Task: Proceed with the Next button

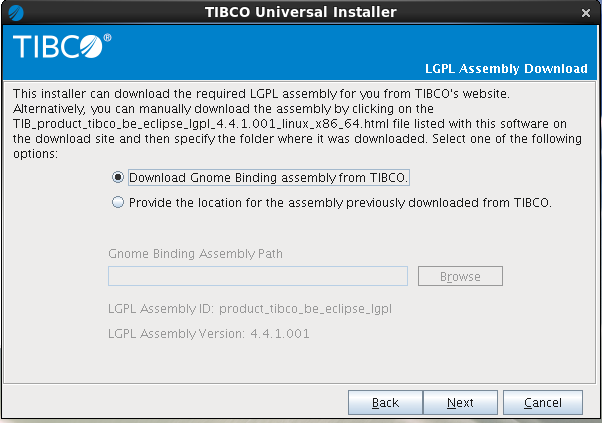Action: [x=460, y=403]
